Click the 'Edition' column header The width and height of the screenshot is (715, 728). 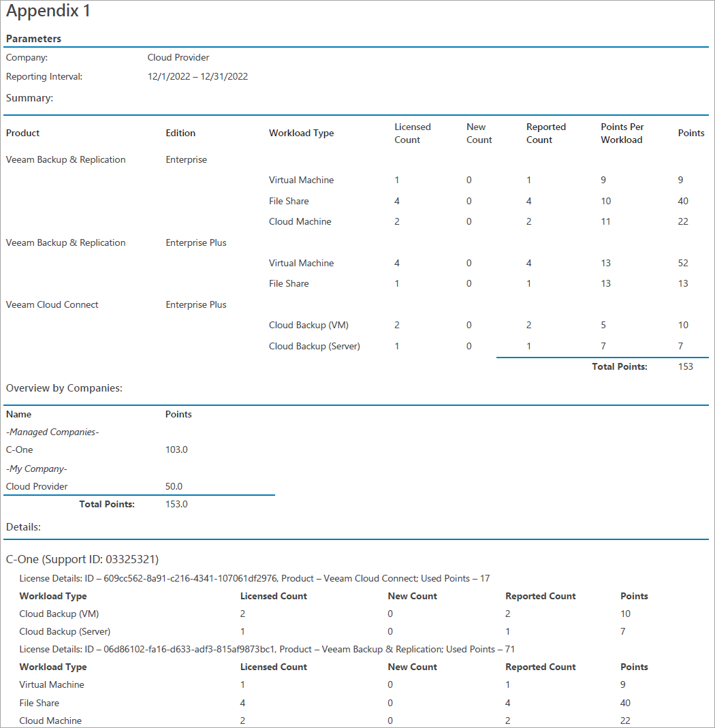(180, 133)
